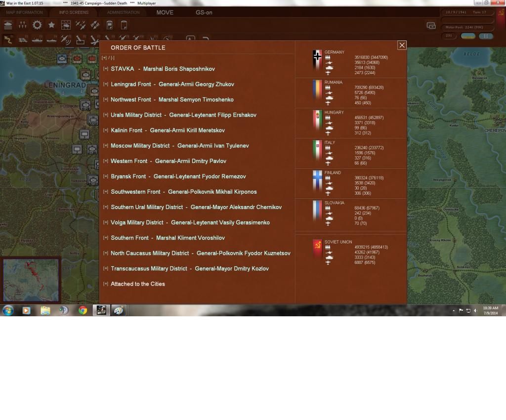Select the F5 air recon mode icon

click(x=66, y=40)
